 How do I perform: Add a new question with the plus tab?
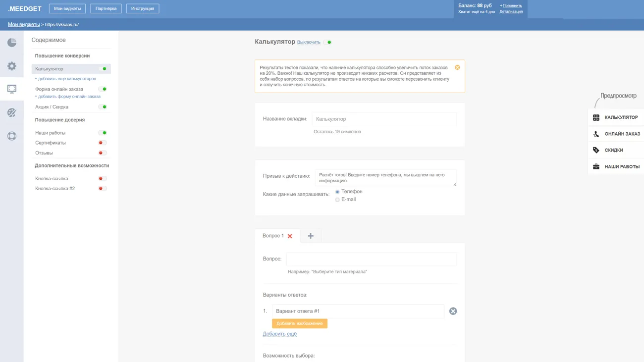311,236
